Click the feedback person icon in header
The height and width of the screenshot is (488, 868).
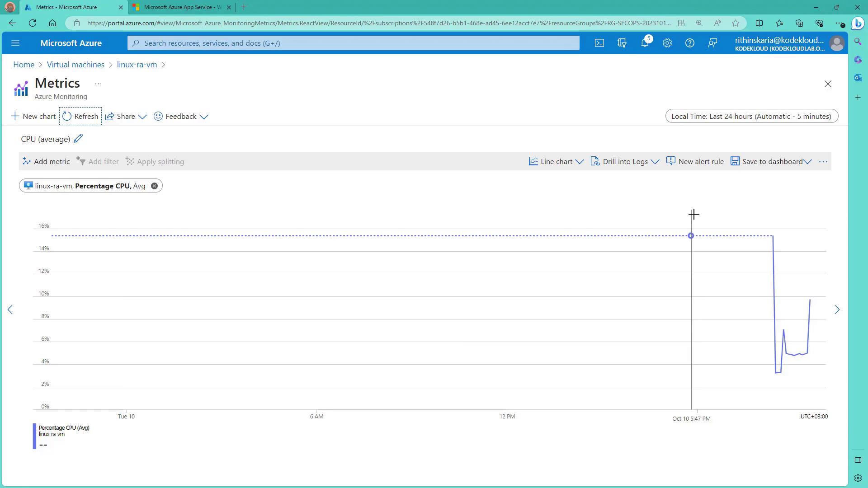[712, 43]
